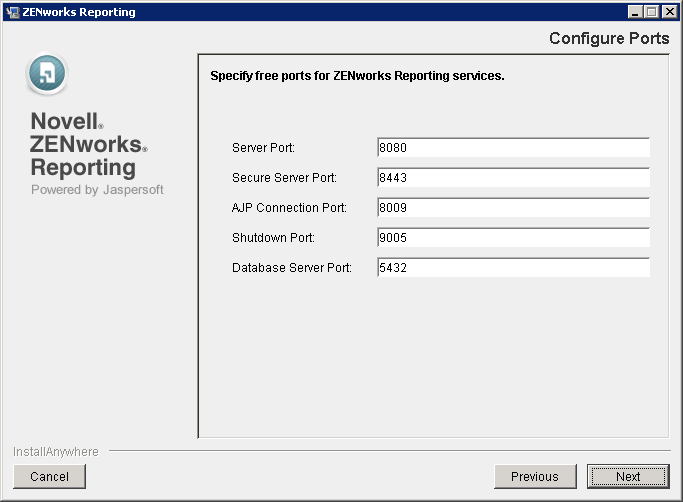683x502 pixels.
Task: Click the Configure Ports heading
Action: tap(608, 39)
